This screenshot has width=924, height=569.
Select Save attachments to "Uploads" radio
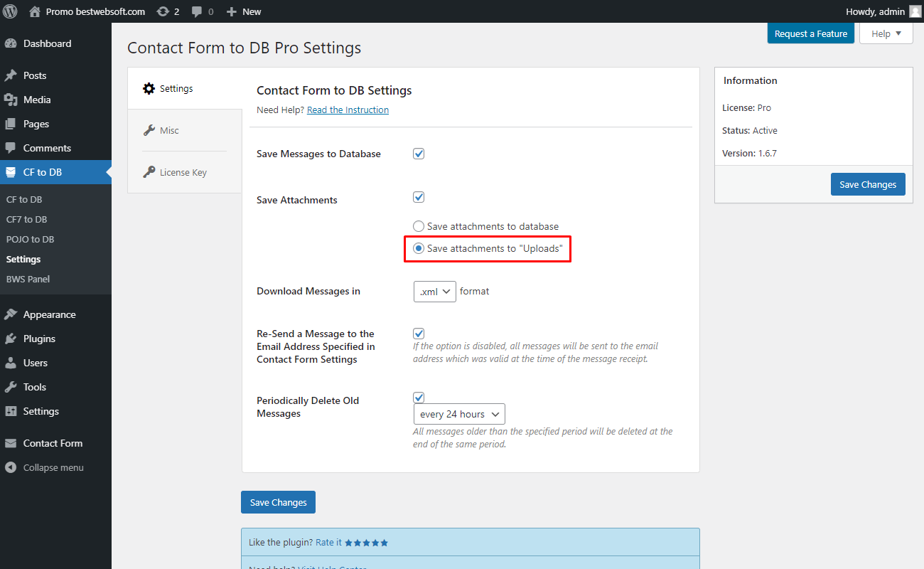[x=419, y=248]
